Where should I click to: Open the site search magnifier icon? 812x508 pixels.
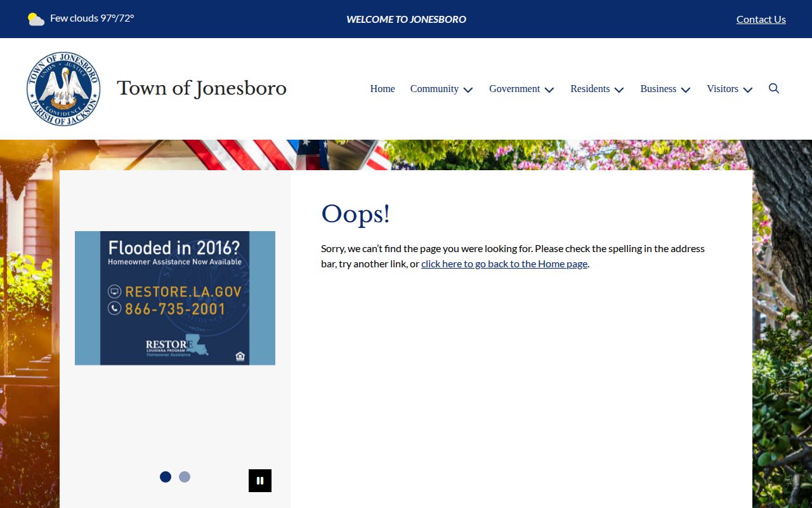(774, 88)
